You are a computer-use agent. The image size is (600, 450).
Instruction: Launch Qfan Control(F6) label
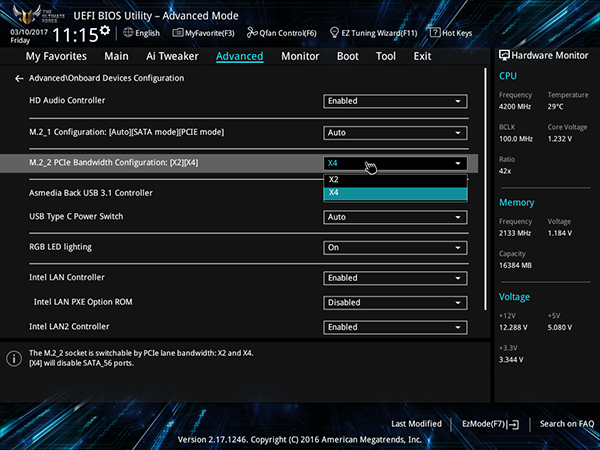click(288, 33)
